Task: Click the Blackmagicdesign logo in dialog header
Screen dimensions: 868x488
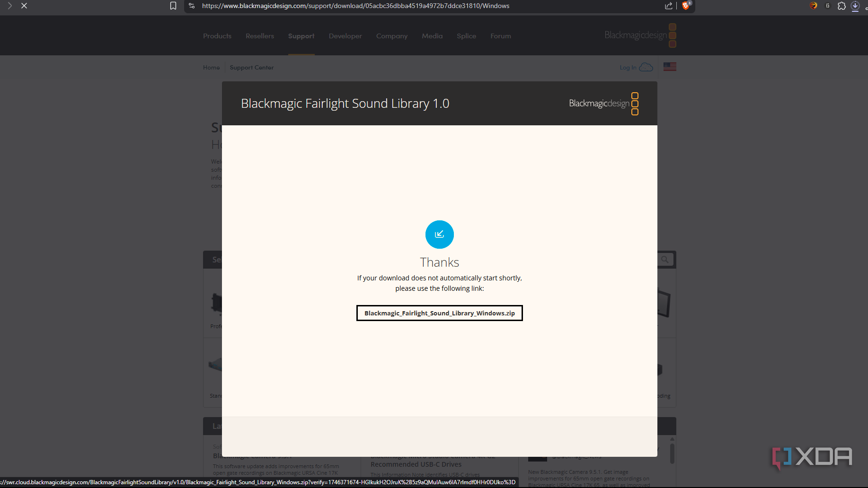Action: click(x=604, y=104)
